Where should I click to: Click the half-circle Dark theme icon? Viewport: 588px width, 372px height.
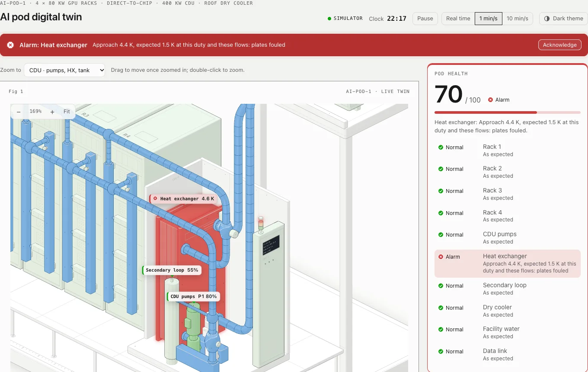tap(547, 19)
